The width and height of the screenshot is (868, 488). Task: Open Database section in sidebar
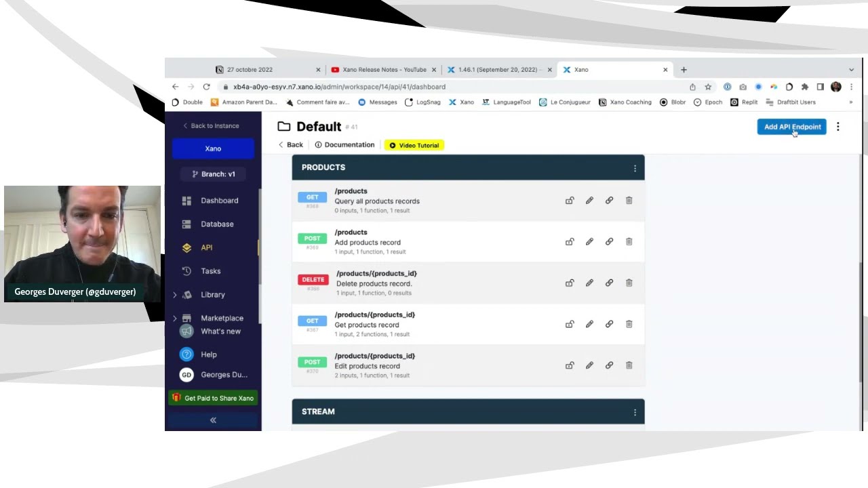217,224
